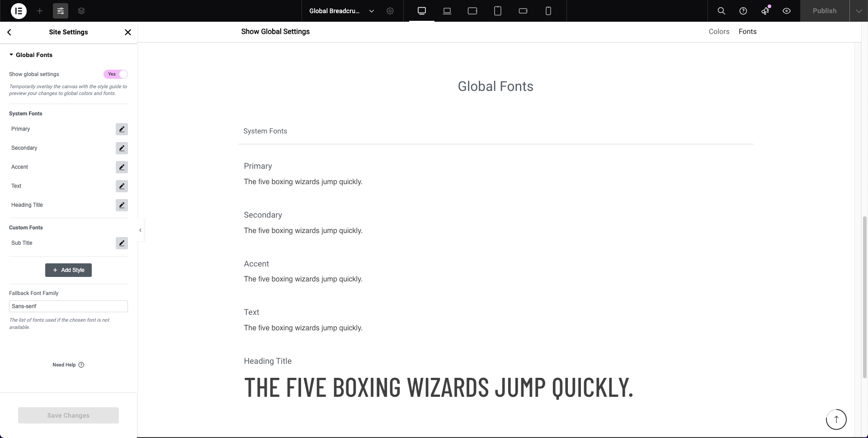868x438 pixels.
Task: Click the Fallback Font Family field
Action: [68, 306]
